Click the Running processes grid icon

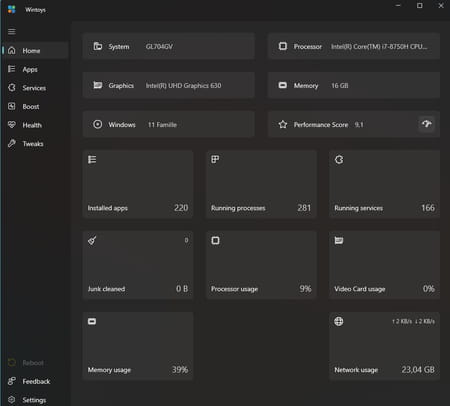(x=215, y=159)
